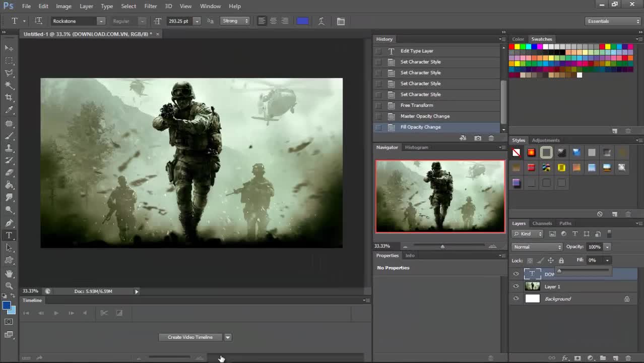The height and width of the screenshot is (363, 644).
Task: Set history brush source for Master Opacity Change
Action: point(378,116)
